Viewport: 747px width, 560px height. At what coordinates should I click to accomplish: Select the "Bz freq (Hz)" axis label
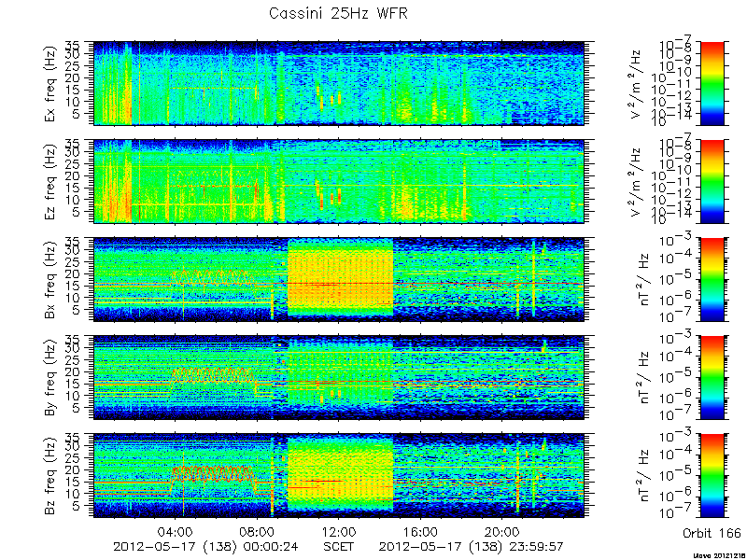[x=50, y=476]
